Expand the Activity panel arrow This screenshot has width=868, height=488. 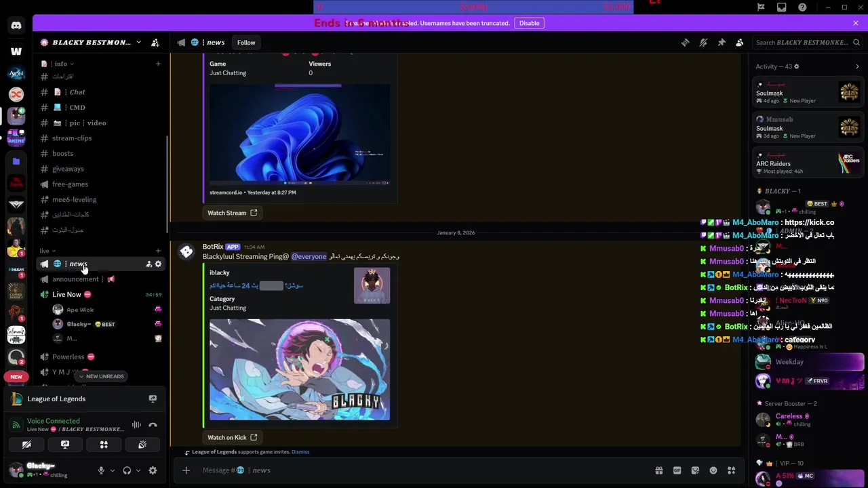tap(857, 66)
